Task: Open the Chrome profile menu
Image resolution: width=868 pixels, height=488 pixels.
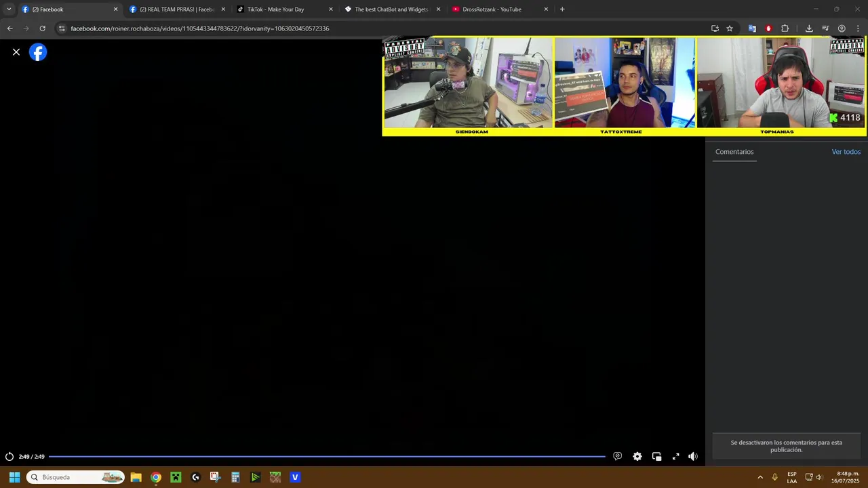Action: [842, 28]
